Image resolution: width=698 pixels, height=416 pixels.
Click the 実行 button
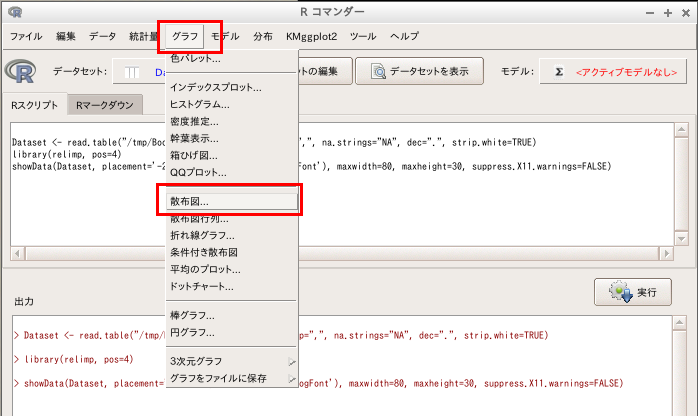(633, 292)
